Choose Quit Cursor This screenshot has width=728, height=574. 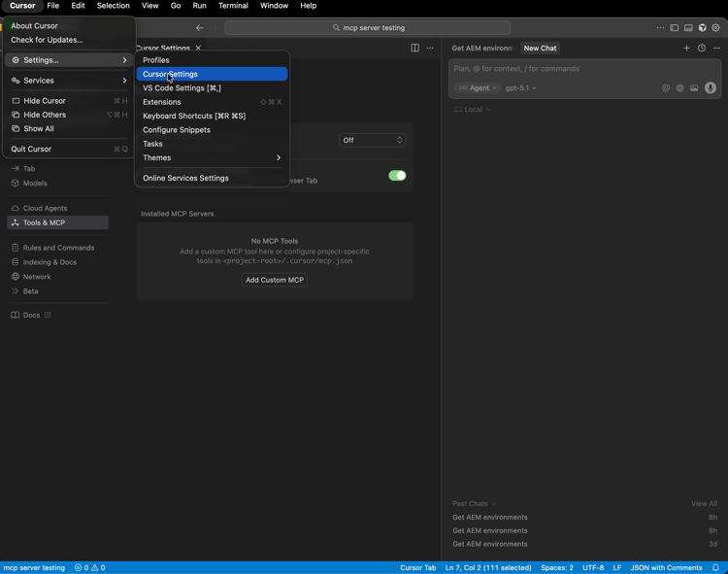click(x=69, y=149)
